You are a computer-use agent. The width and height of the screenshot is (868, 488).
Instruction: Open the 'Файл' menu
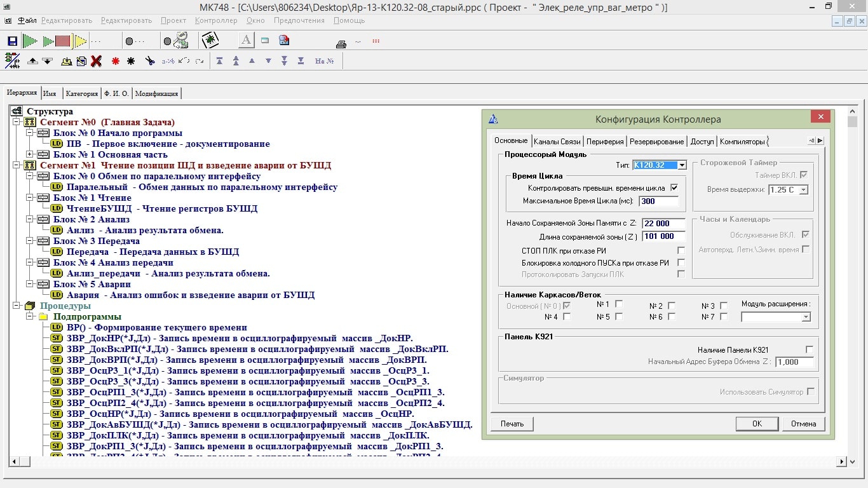(x=27, y=20)
